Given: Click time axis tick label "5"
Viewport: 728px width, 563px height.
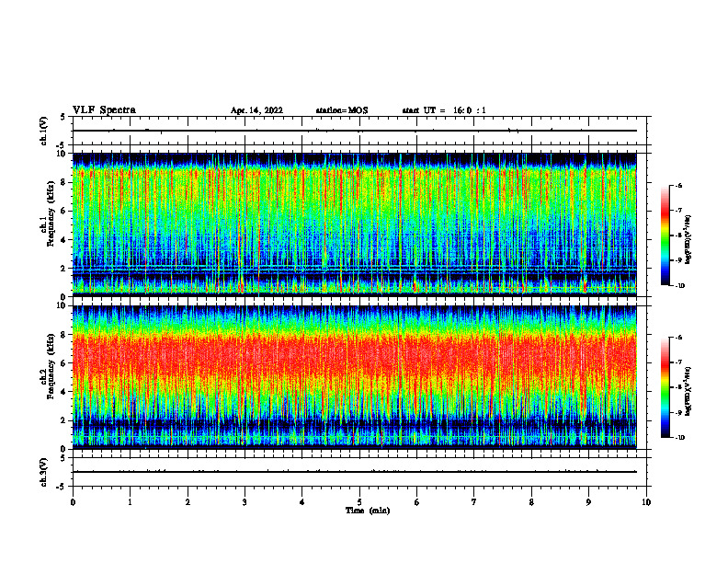Looking at the screenshot, I should pos(359,502).
